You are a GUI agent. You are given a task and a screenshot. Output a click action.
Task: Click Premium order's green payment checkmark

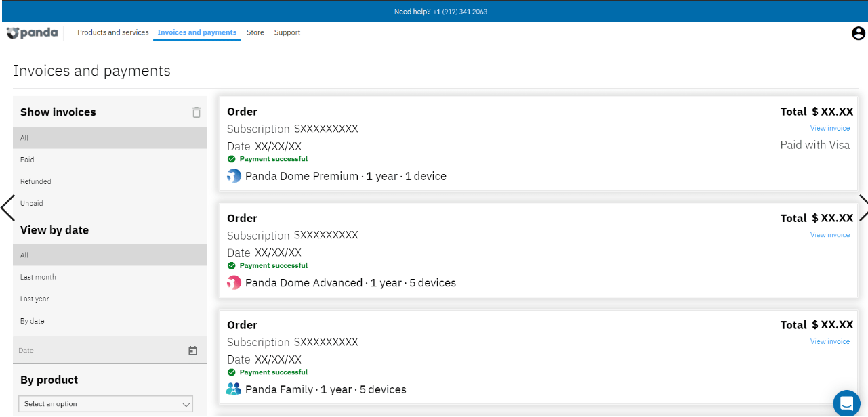pyautogui.click(x=231, y=159)
